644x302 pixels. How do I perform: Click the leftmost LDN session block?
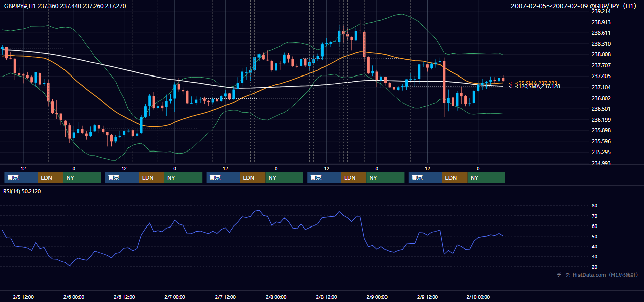pyautogui.click(x=51, y=178)
